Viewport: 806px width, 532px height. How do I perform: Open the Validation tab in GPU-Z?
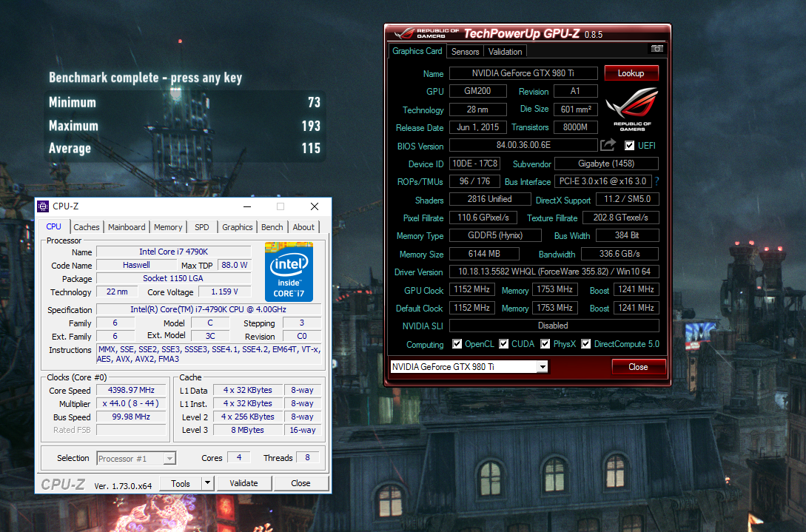pyautogui.click(x=506, y=51)
